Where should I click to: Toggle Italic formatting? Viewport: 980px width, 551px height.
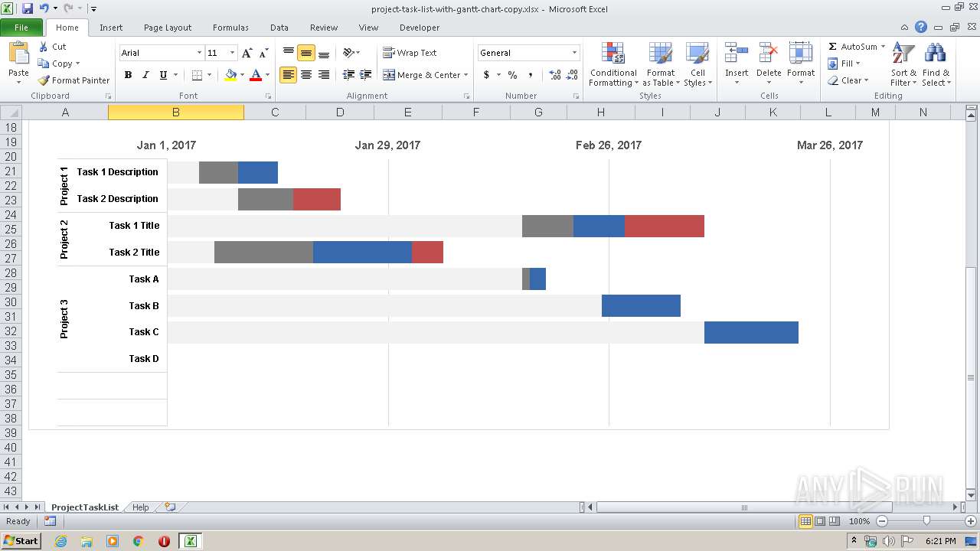point(145,75)
